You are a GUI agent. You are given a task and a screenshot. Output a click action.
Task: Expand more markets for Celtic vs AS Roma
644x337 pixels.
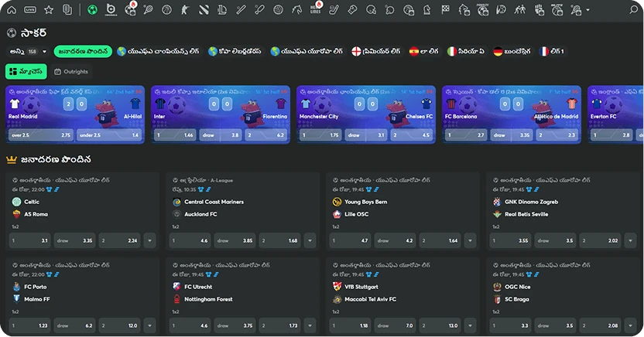tap(149, 240)
